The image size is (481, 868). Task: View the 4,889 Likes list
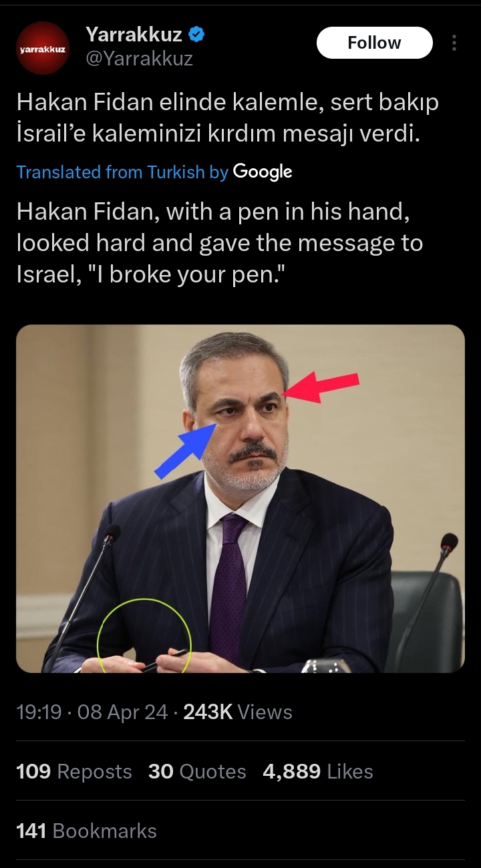(x=318, y=772)
